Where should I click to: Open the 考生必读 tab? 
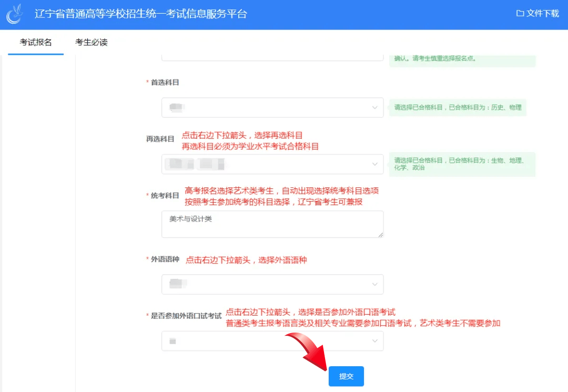pyautogui.click(x=92, y=43)
